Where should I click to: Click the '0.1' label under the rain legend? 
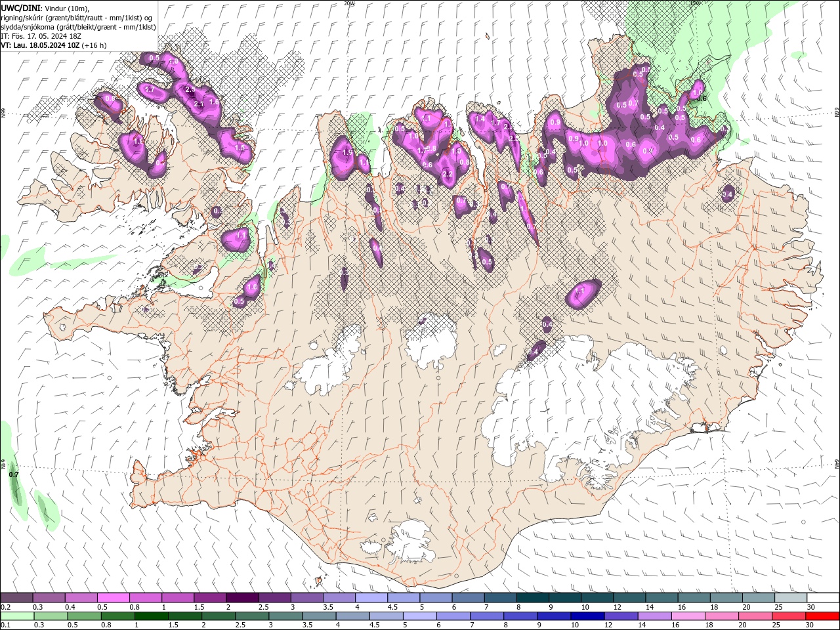pos(5,625)
